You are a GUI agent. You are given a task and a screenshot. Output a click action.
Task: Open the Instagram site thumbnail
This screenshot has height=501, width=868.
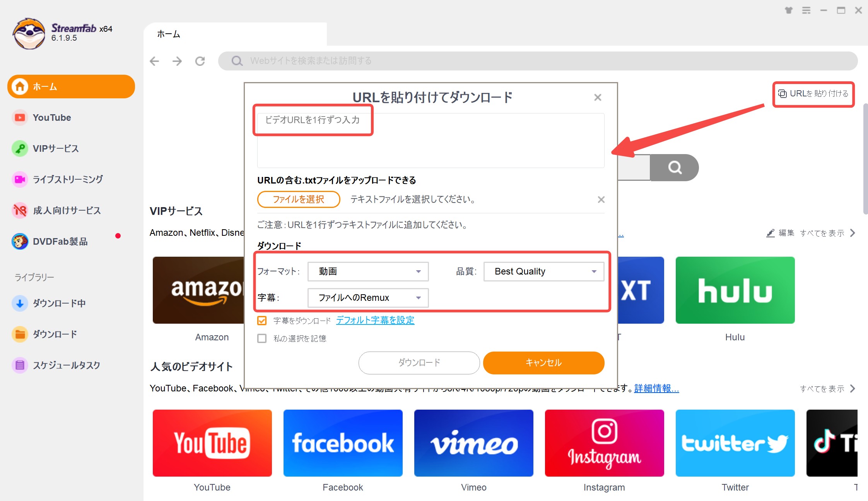(604, 443)
